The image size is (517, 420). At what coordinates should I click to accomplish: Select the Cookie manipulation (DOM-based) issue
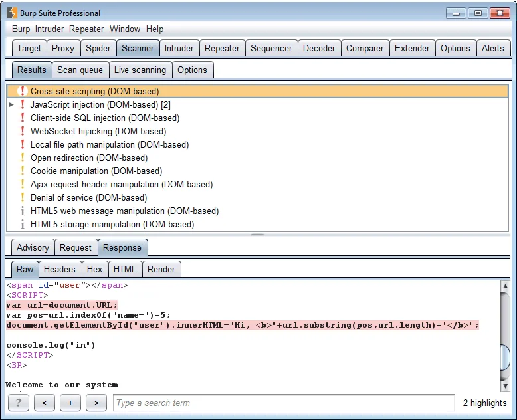click(x=257, y=171)
